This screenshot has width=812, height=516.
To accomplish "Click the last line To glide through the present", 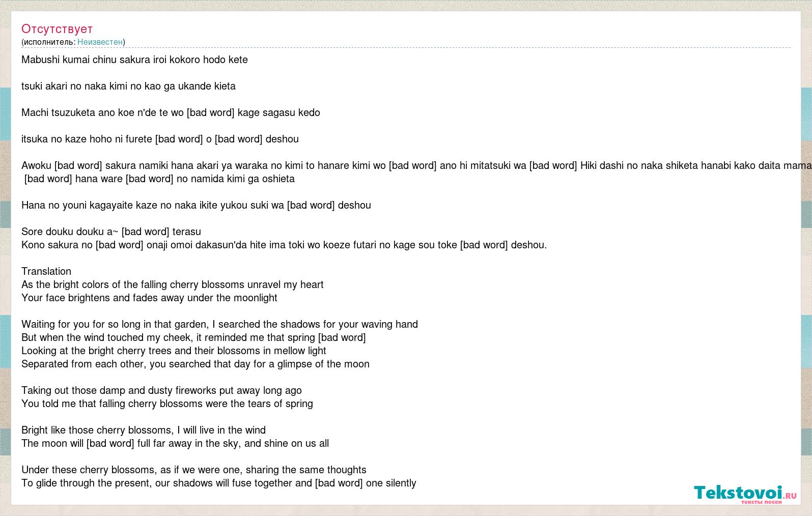I will coord(219,483).
